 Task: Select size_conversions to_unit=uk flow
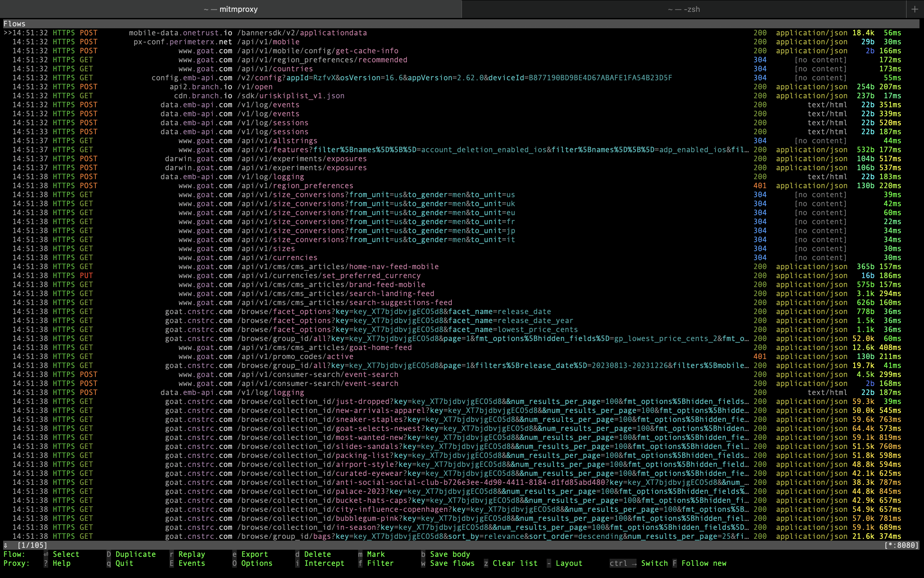461,203
